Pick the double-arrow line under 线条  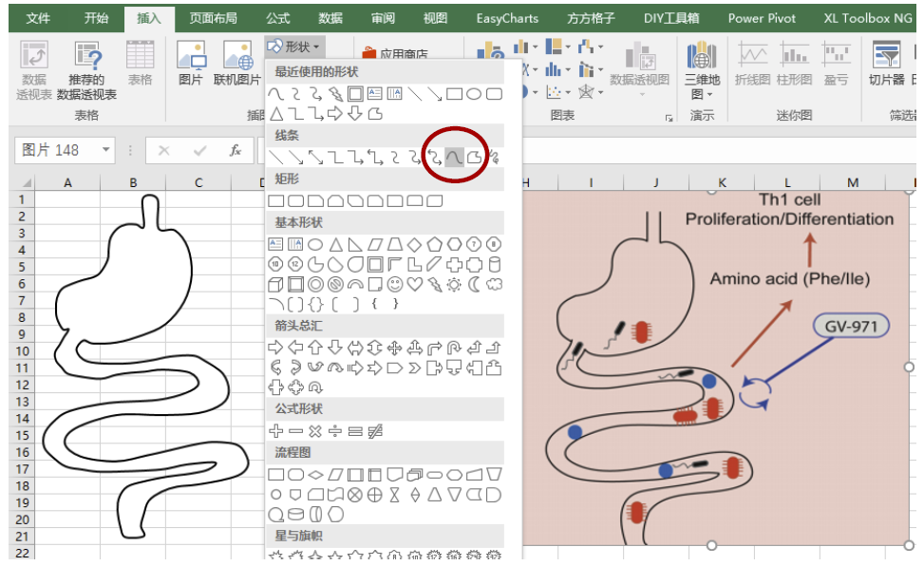316,158
